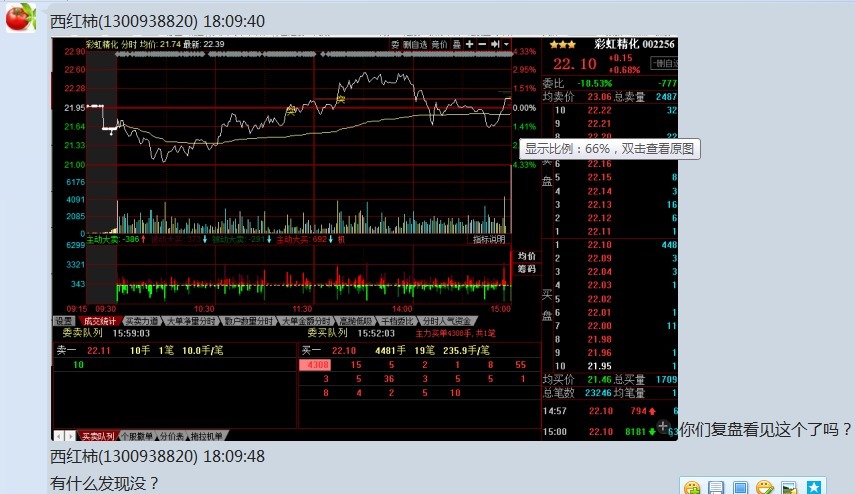The height and width of the screenshot is (494, 855).
Task: Select the 筹码 side tab
Action: 526,269
